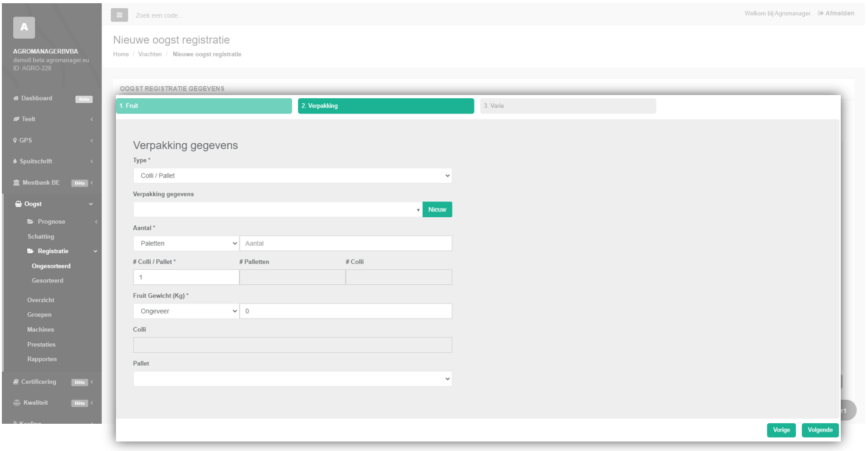Open the Mestbank BE bank icon
The height and width of the screenshot is (451, 868).
tap(16, 182)
